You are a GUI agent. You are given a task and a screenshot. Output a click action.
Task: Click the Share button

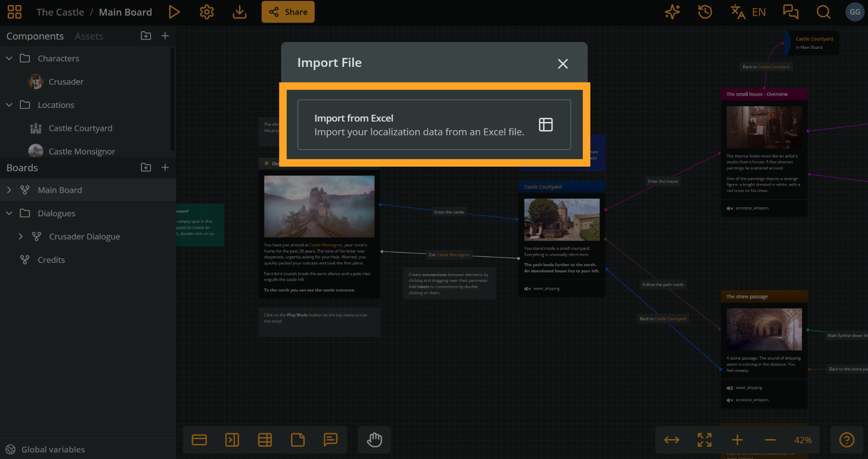(x=288, y=12)
